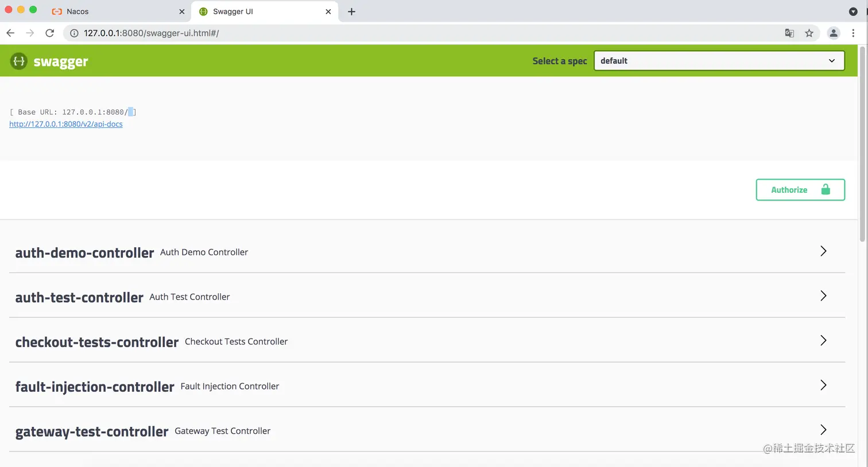Go back to the previous page
This screenshot has width=868, height=467.
[10, 33]
